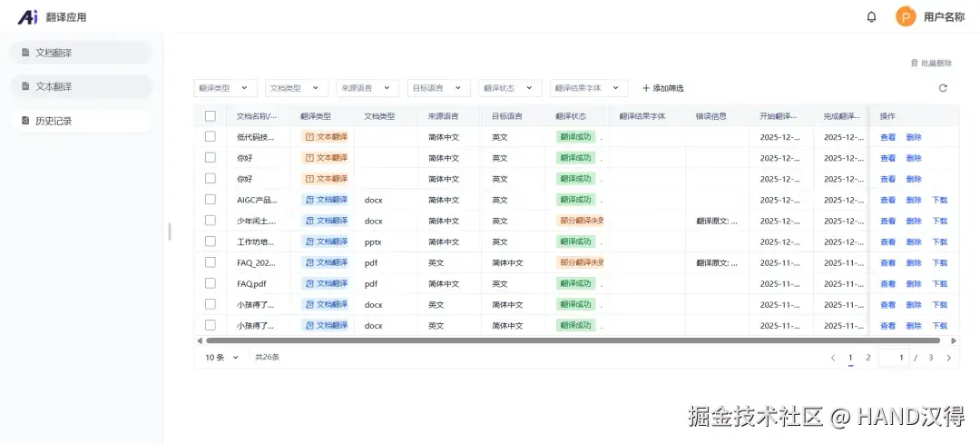
Task: Click 查看 in the 低代码技… row
Action: tap(887, 137)
